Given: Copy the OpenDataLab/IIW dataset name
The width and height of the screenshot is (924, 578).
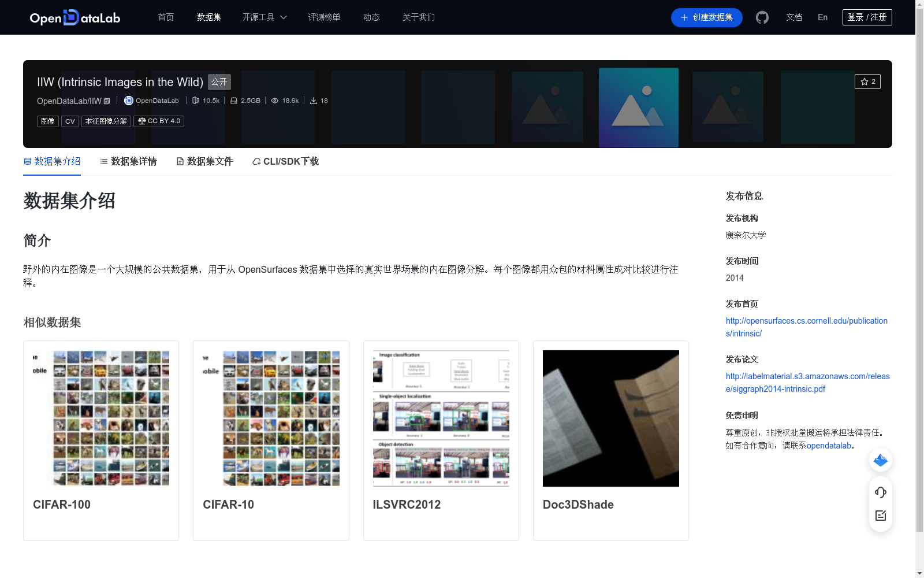Looking at the screenshot, I should pos(107,101).
